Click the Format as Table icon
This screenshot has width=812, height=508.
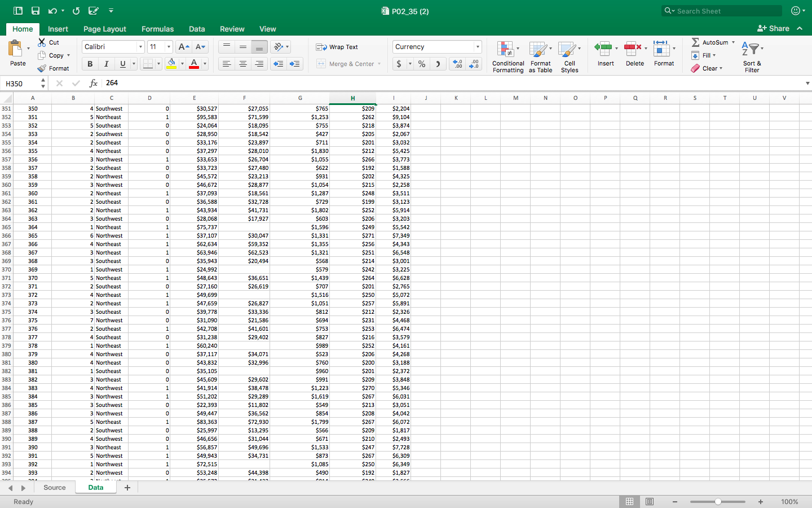coord(540,56)
